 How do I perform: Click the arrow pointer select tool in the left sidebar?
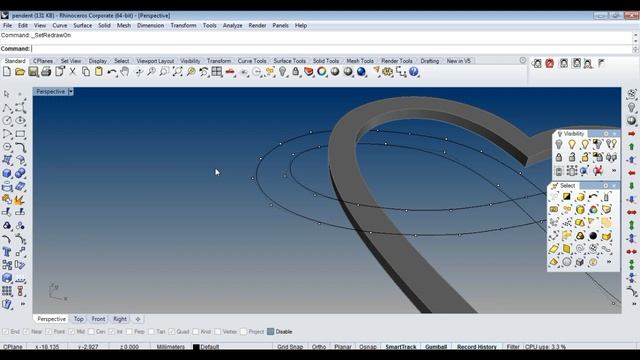(7, 94)
